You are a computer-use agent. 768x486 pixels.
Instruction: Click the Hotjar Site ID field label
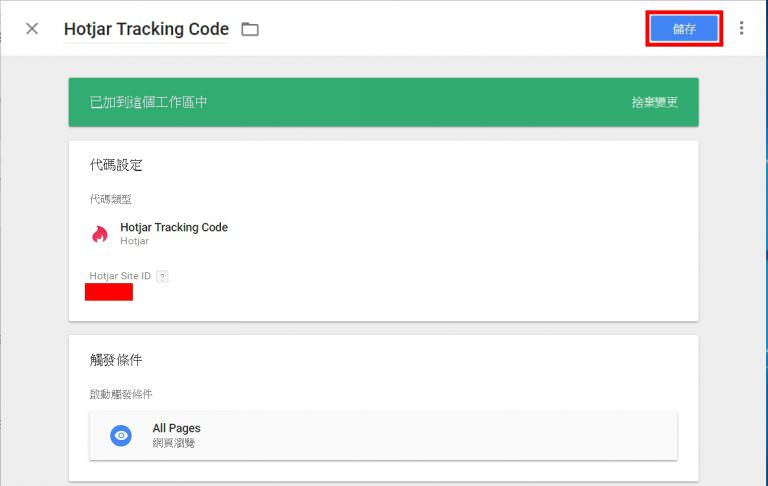[120, 276]
